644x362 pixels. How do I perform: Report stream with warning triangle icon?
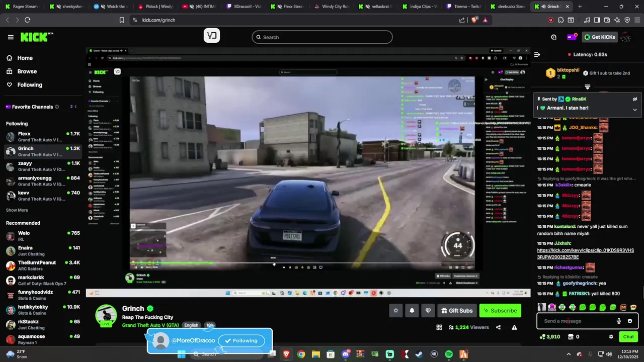[514, 327]
